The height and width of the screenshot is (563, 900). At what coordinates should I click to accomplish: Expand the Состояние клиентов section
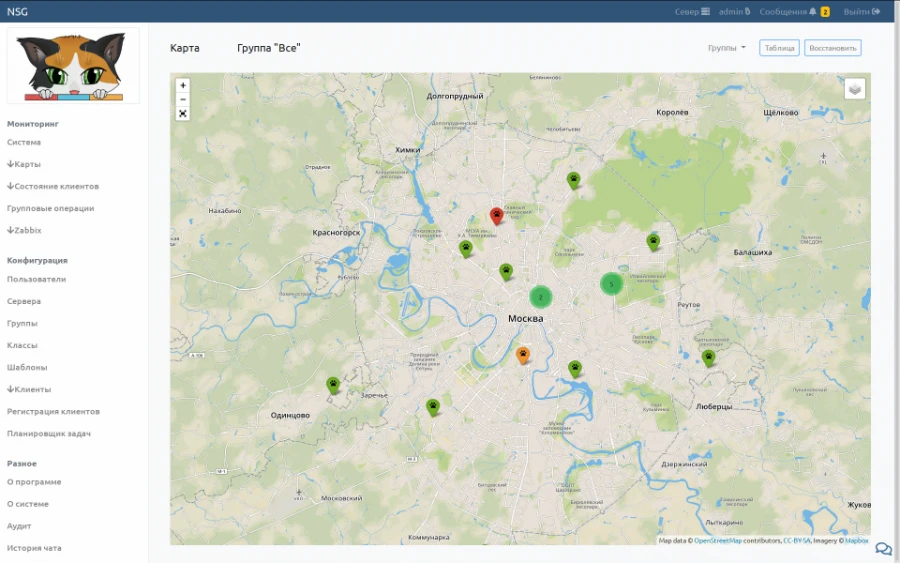point(53,186)
